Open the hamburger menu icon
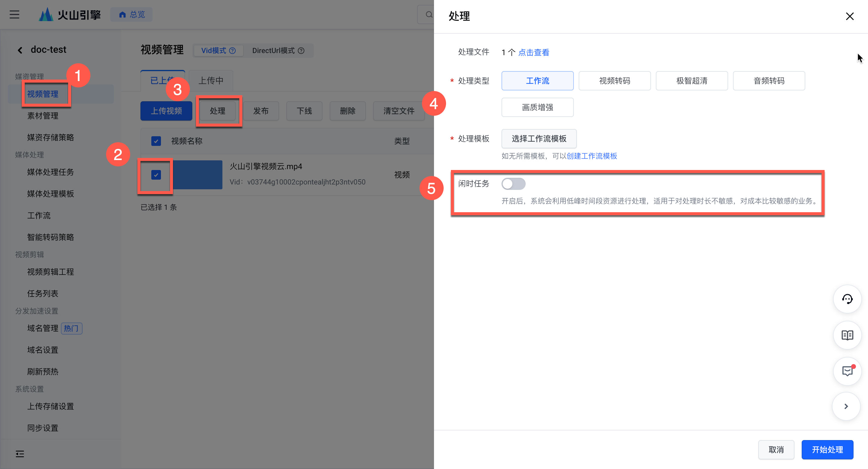The height and width of the screenshot is (469, 868). coord(14,14)
